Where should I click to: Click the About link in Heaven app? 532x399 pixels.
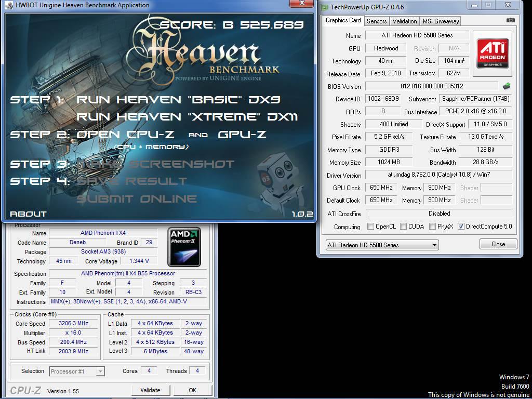coord(28,214)
